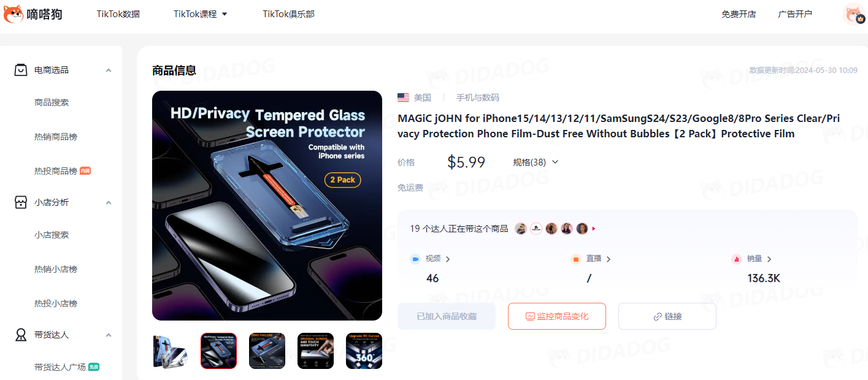Click the 监控商品变化 button
Screen dimensions: 868x380
click(557, 316)
